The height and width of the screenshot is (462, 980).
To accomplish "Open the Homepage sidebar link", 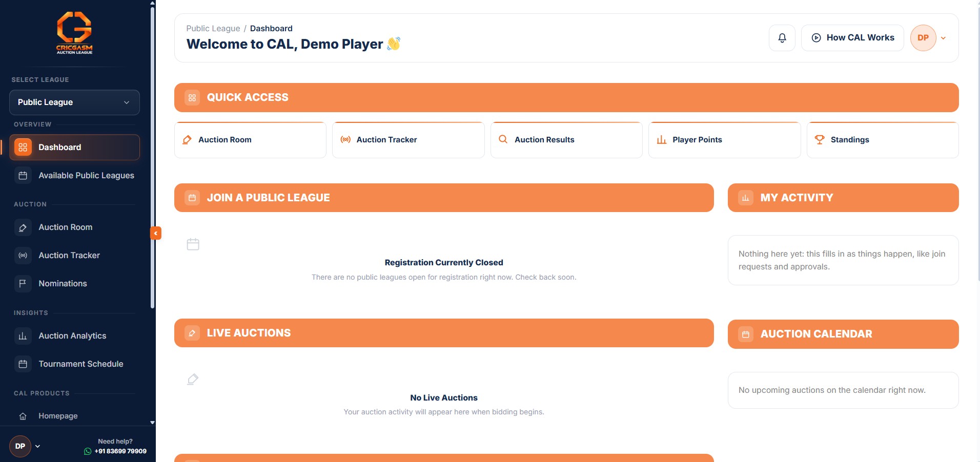I will 74,416.
